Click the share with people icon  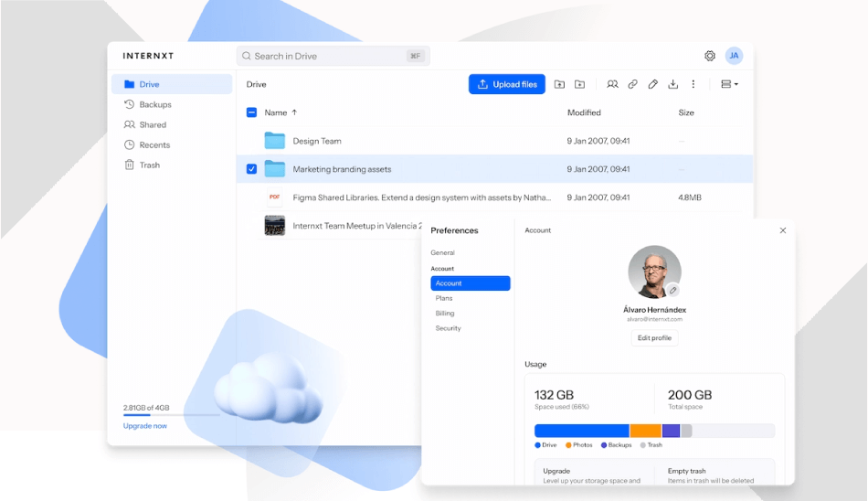tap(612, 84)
